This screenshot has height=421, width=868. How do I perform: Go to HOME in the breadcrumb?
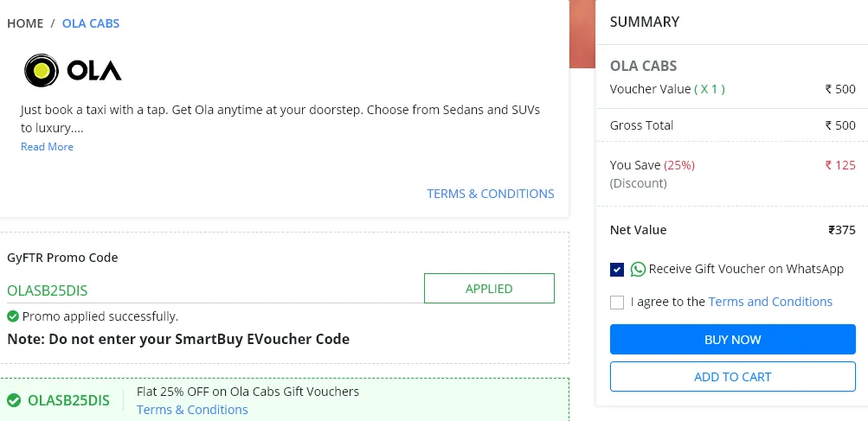[x=25, y=23]
